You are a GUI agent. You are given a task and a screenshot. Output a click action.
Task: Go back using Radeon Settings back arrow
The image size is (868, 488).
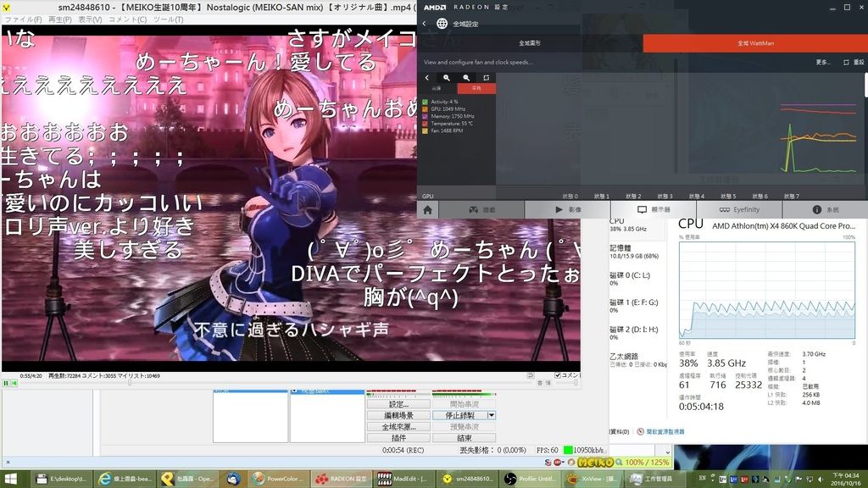pos(424,23)
